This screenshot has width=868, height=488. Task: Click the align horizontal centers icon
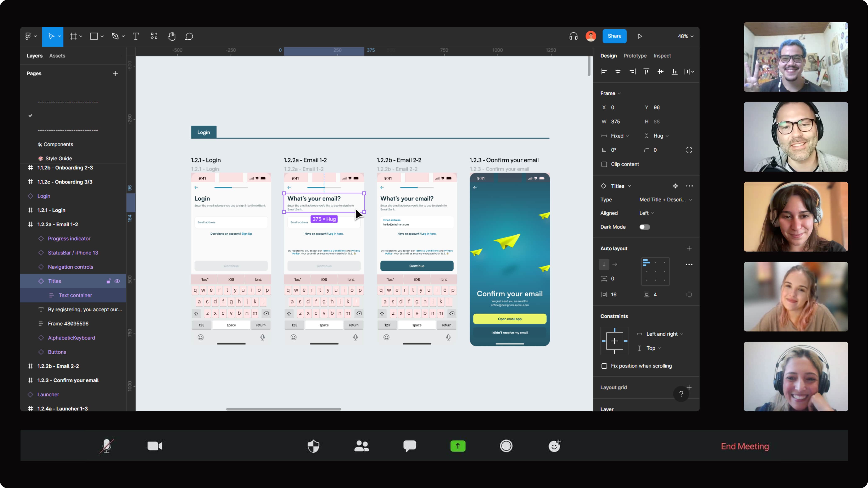tap(618, 71)
